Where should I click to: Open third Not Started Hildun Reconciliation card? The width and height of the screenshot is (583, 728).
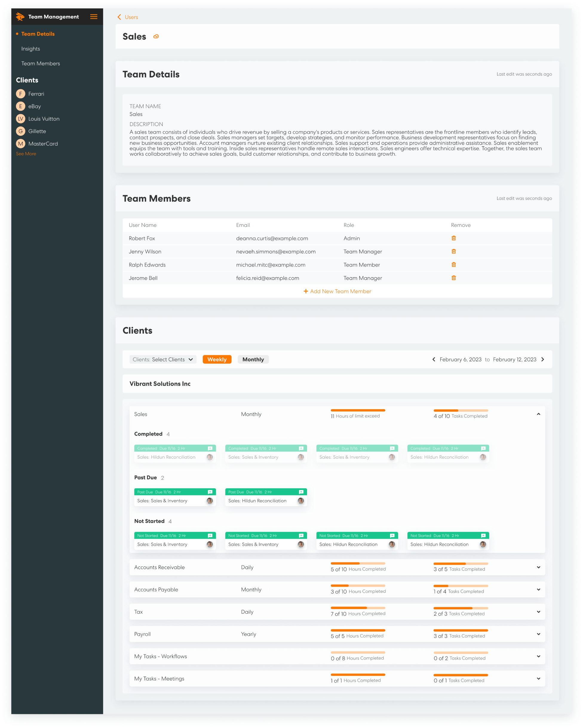coord(357,541)
